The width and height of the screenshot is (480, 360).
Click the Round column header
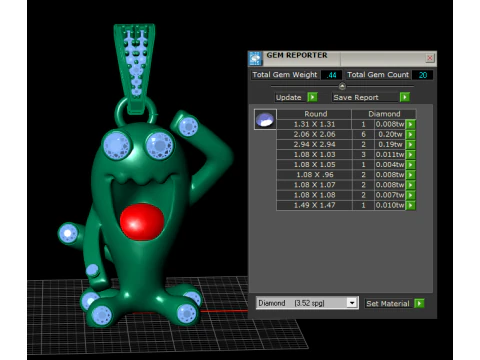point(314,114)
